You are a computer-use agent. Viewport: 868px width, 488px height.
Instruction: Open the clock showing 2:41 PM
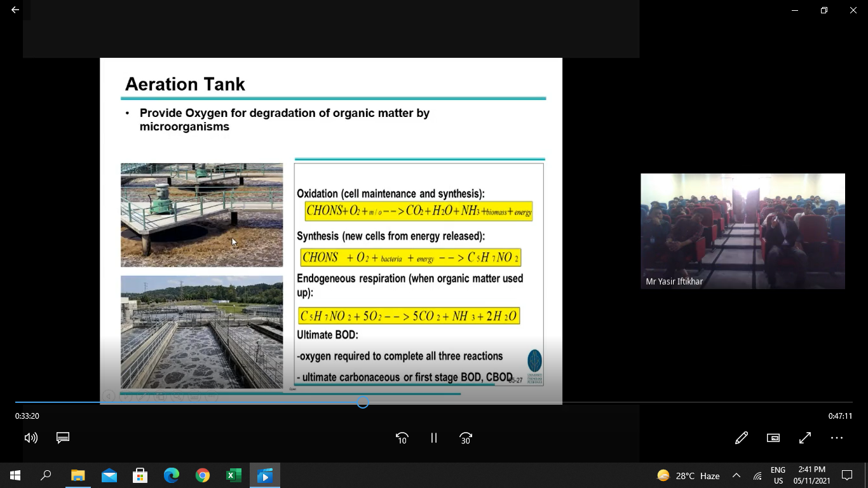(811, 475)
